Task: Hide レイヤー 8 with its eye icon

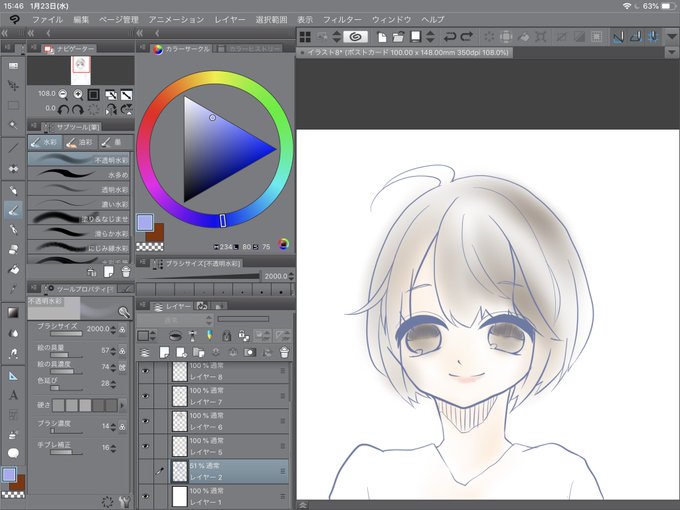Action: 146,371
